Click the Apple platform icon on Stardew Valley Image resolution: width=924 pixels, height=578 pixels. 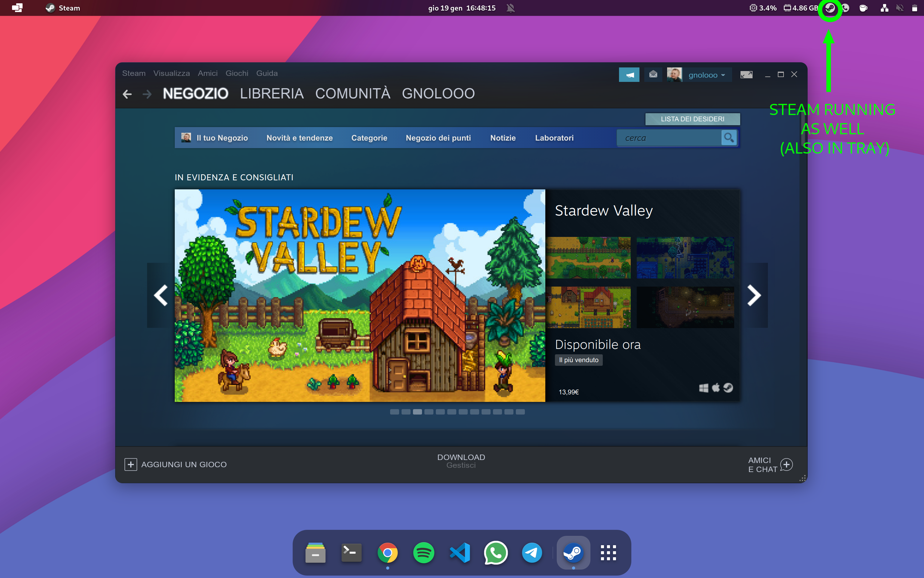click(716, 388)
